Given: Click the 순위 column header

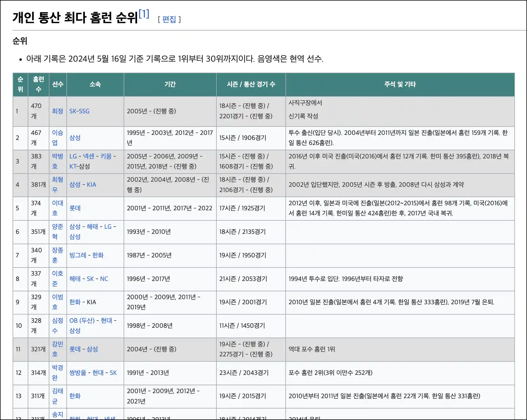Looking at the screenshot, I should [20, 84].
